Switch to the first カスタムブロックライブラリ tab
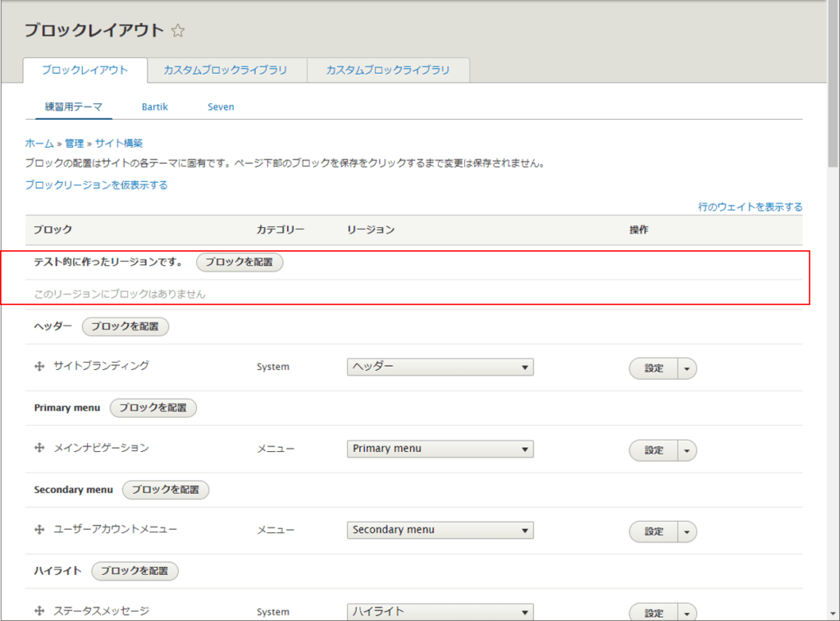Screen dimensions: 840x621 (225, 71)
